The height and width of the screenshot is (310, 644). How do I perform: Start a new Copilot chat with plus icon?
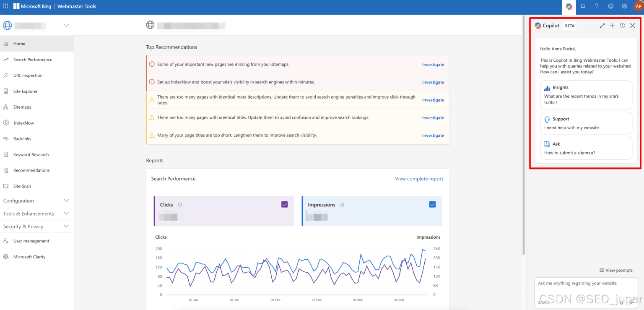tap(612, 26)
